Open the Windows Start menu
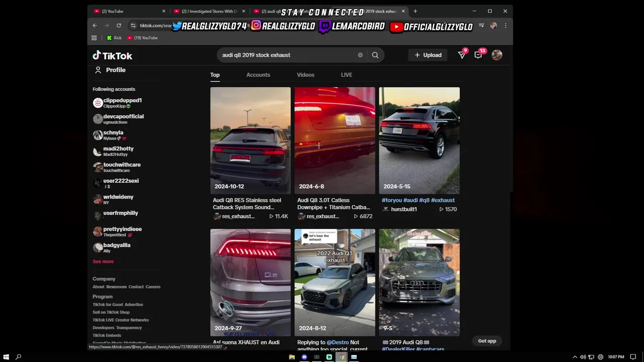 tap(6, 357)
